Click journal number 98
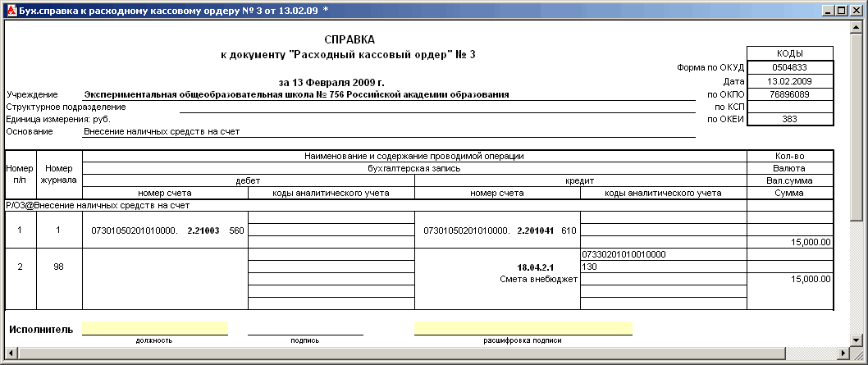Viewport: 868px width, 365px height. point(59,267)
